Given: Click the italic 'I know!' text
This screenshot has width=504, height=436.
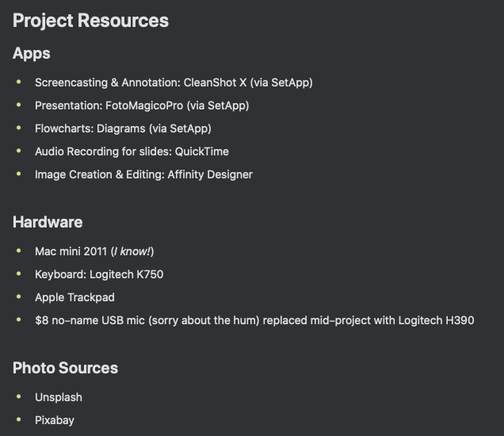Looking at the screenshot, I should (x=132, y=251).
